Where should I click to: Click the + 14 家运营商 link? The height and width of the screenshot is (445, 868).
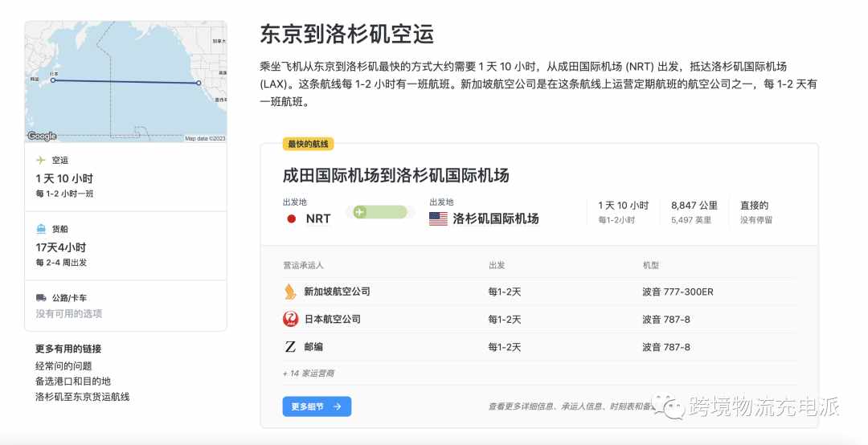click(309, 374)
